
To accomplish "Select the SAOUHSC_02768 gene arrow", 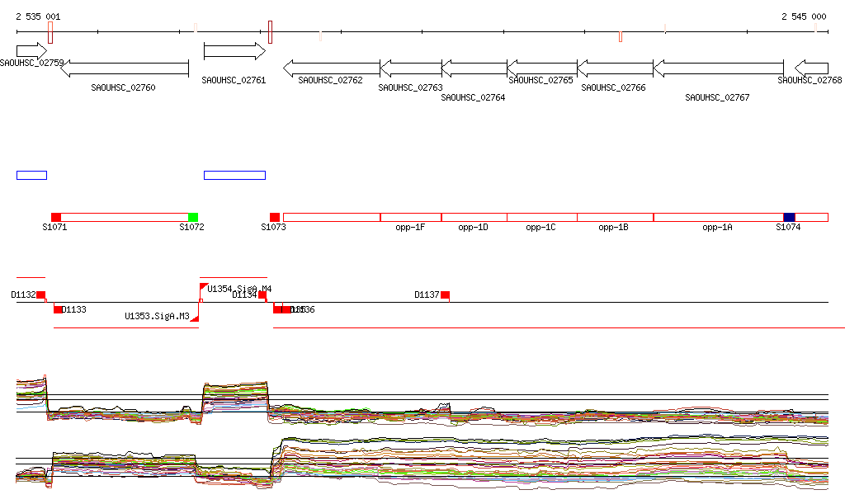I will click(x=812, y=68).
